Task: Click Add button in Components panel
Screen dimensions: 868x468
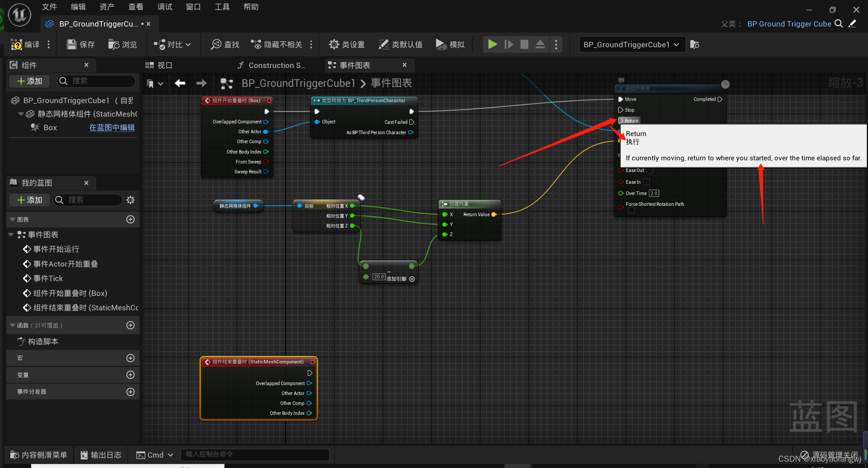Action: click(x=30, y=81)
